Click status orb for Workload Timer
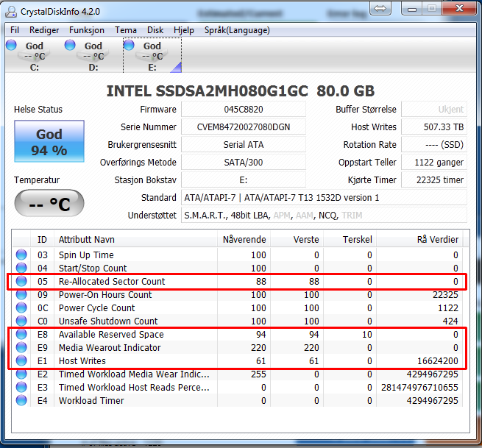Viewport: 482px width, 448px height. point(21,400)
